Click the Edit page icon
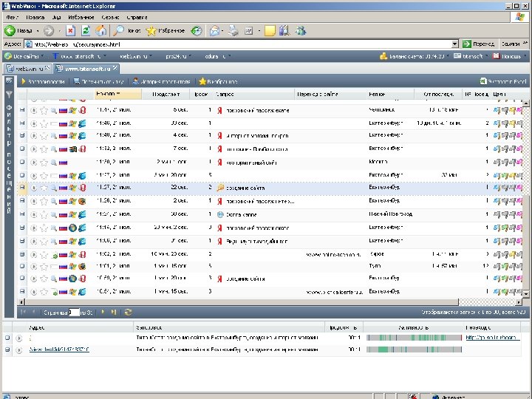Viewport: 532px width, 399px height. [x=249, y=31]
